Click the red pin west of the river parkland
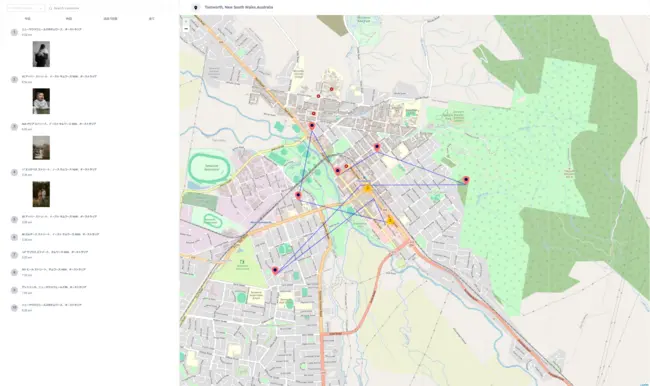 (x=298, y=195)
